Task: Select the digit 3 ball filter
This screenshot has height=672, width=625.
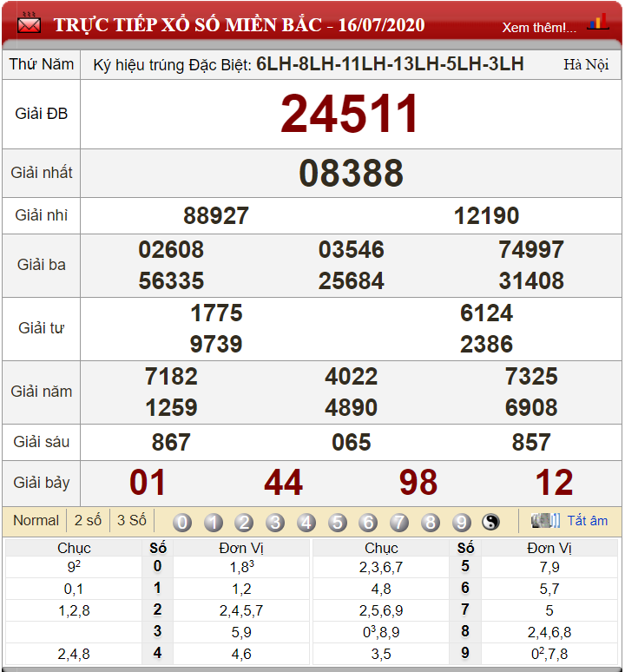Action: tap(275, 523)
